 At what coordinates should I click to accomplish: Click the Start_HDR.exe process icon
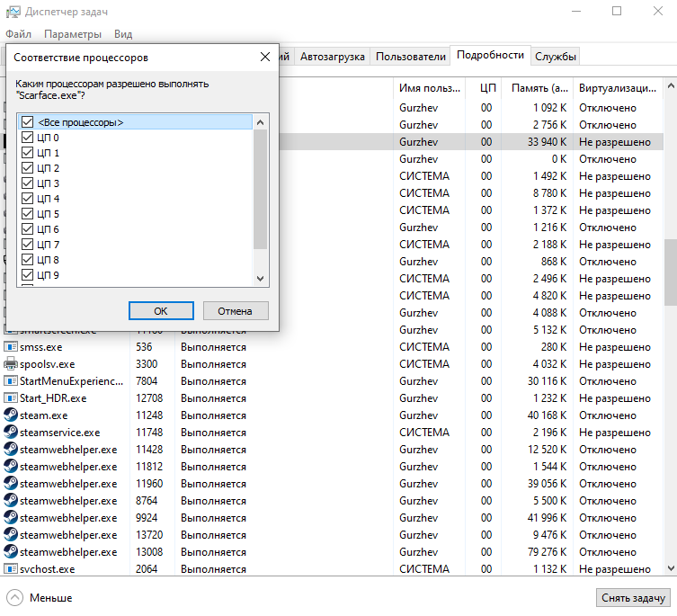click(x=11, y=398)
